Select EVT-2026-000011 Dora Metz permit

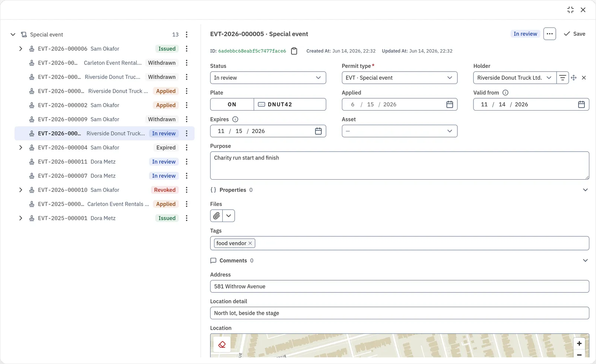point(104,162)
